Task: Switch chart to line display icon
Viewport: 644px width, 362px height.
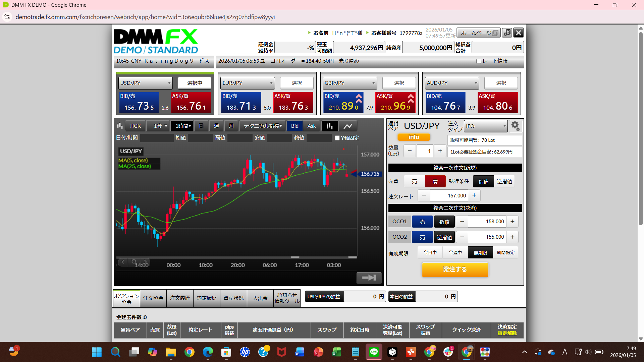Action: [x=348, y=126]
